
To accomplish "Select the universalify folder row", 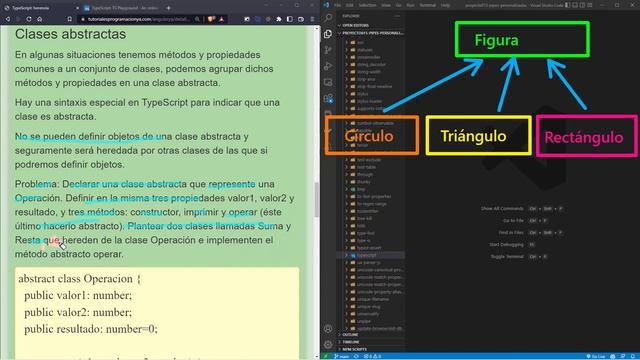I will click(x=371, y=314).
